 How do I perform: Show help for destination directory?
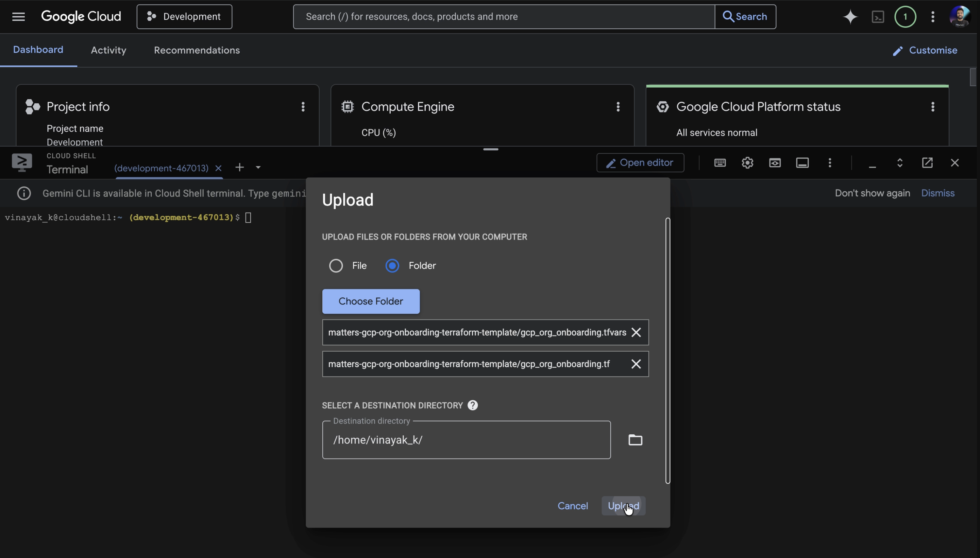coord(473,405)
